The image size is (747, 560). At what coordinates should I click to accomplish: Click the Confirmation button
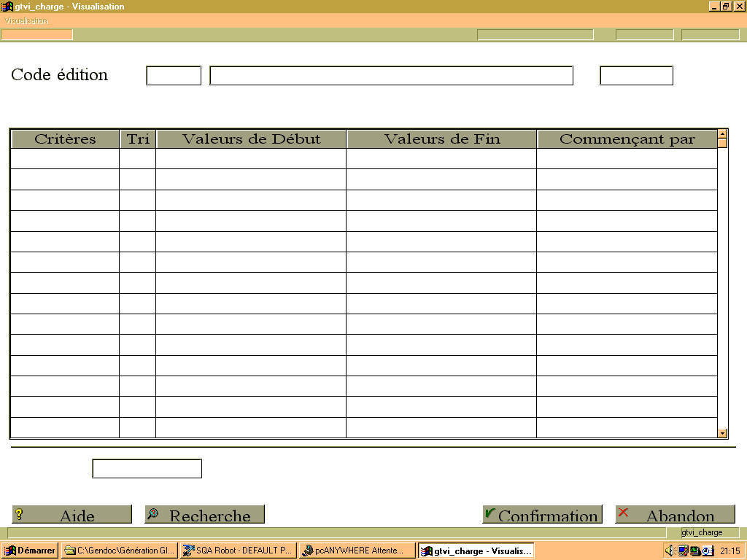542,514
